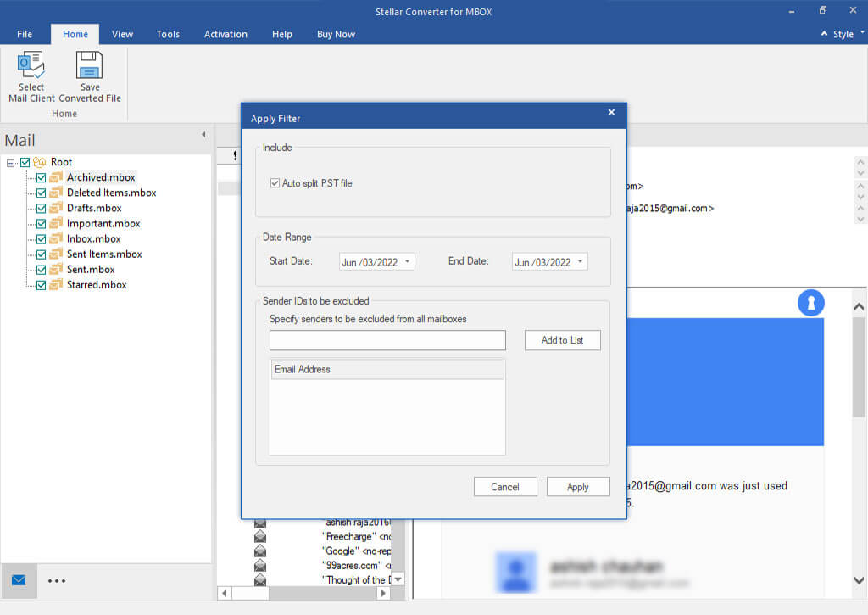The image size is (868, 615).
Task: Open the Mail view icon at bottom left
Action: [x=19, y=580]
